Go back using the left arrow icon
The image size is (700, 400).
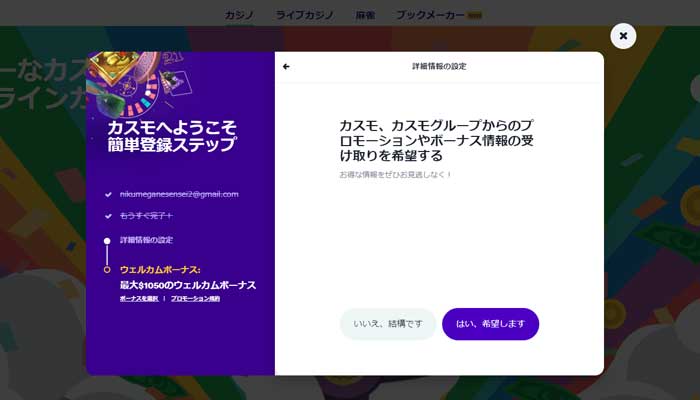click(x=286, y=67)
